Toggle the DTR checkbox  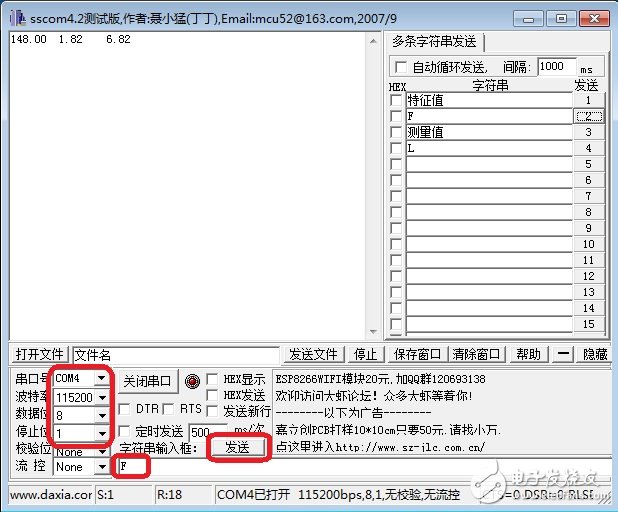point(124,409)
